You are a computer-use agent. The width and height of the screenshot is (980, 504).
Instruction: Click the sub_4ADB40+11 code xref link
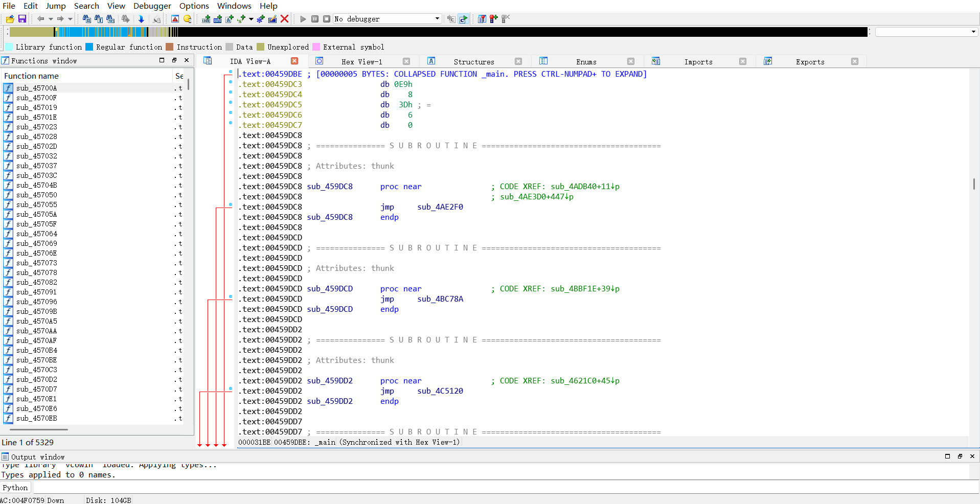point(585,187)
